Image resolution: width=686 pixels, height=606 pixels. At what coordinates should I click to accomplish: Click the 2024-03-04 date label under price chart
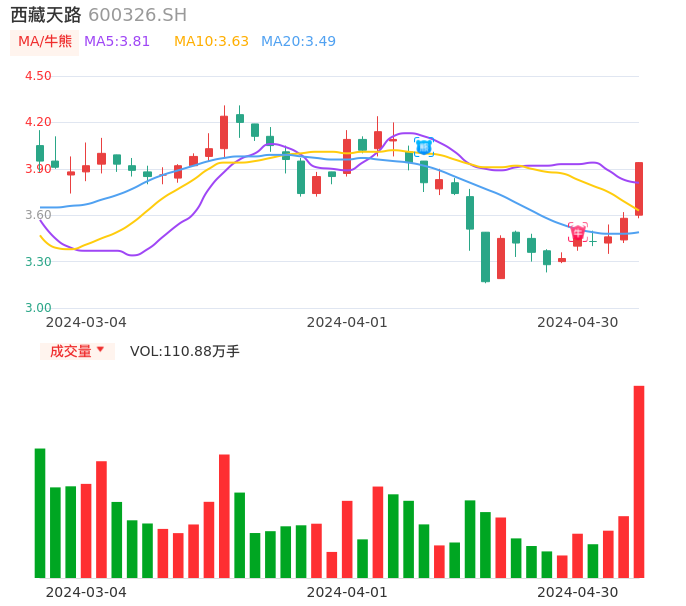[x=86, y=322]
